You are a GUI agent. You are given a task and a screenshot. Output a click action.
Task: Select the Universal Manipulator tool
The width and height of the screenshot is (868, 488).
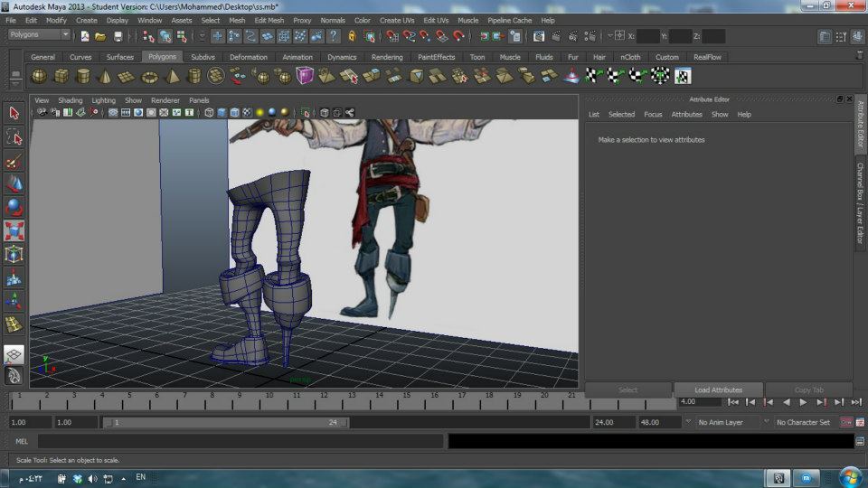[x=14, y=254]
